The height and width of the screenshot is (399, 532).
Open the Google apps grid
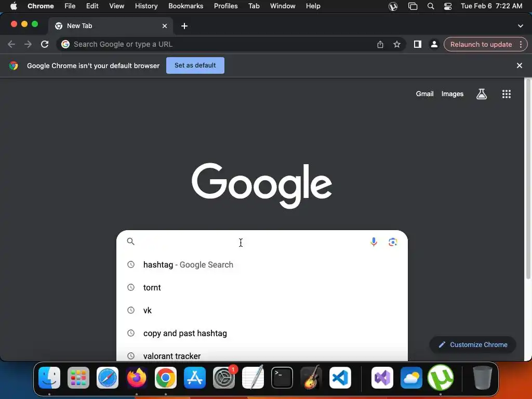pyautogui.click(x=506, y=94)
